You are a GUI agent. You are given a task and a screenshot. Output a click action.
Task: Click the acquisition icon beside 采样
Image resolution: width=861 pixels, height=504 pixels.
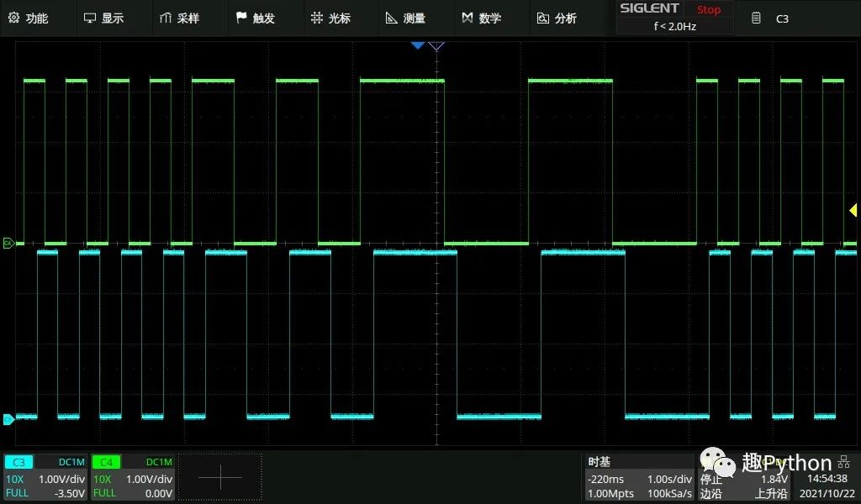coord(166,18)
